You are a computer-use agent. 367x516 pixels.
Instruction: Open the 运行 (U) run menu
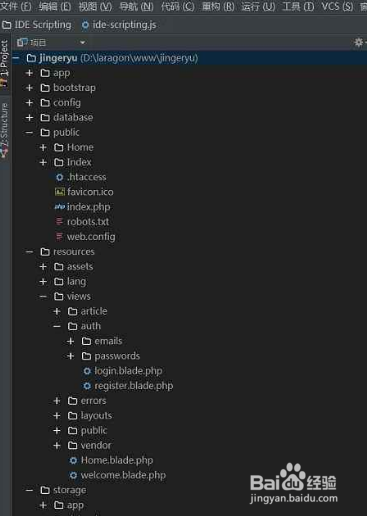pos(258,6)
